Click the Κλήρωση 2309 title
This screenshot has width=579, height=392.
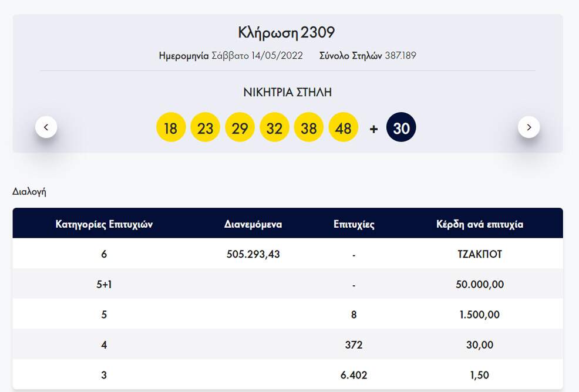point(287,32)
